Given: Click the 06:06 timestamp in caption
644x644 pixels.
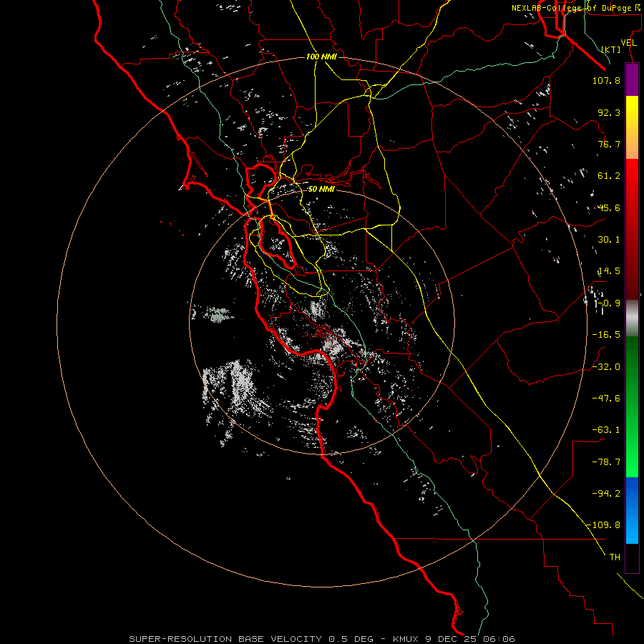Looking at the screenshot, I should (499, 639).
